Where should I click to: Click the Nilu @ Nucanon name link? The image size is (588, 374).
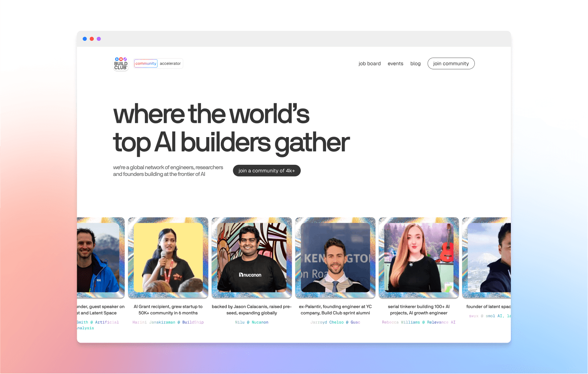[252, 322]
